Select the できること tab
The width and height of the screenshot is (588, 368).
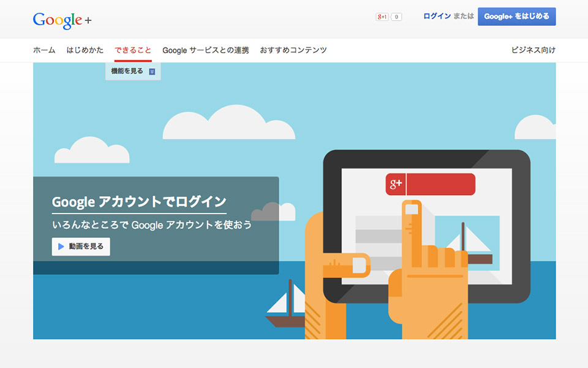pos(133,50)
